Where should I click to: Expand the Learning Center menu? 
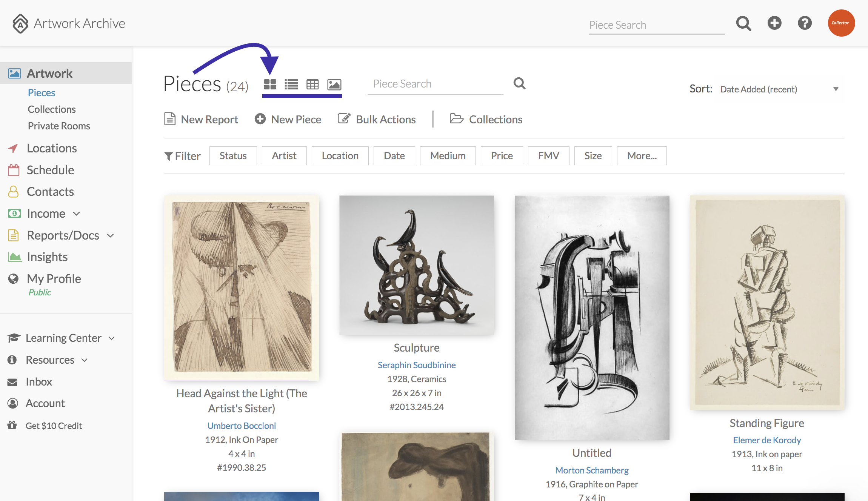pyautogui.click(x=61, y=338)
